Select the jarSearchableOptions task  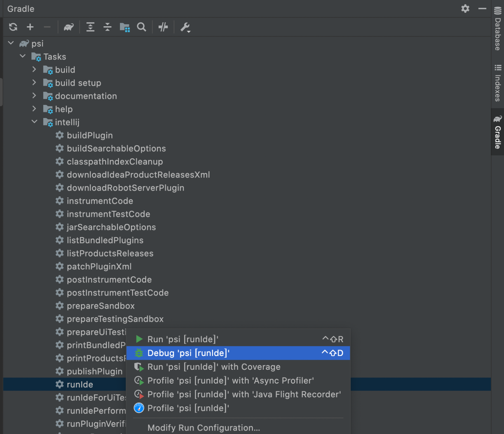[x=111, y=227]
